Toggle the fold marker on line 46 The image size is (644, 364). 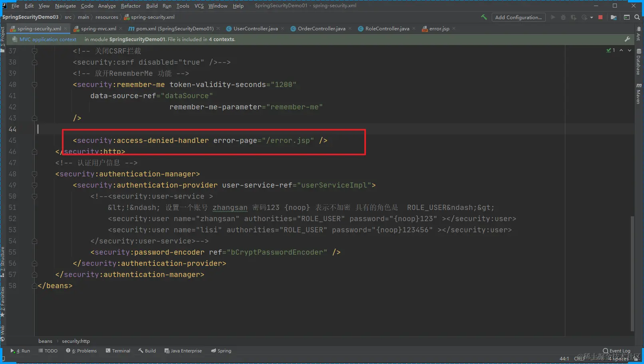(34, 152)
